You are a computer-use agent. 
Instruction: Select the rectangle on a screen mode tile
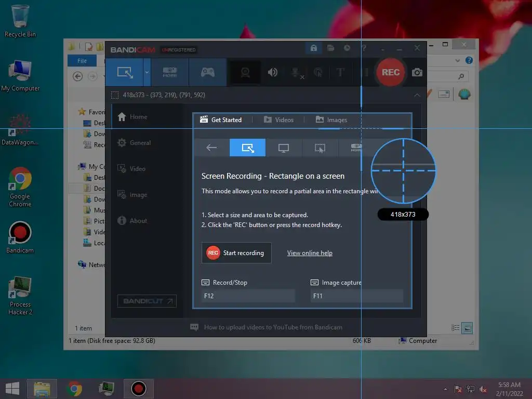(x=247, y=148)
